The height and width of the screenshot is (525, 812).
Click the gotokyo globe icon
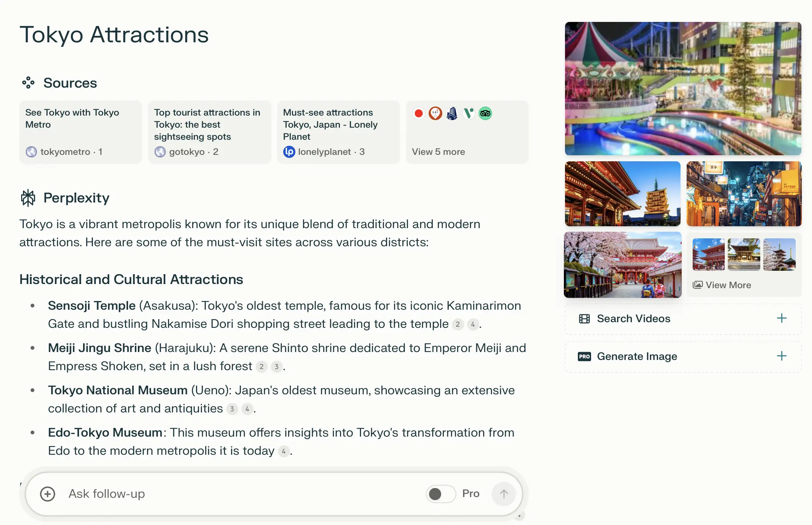coord(160,151)
